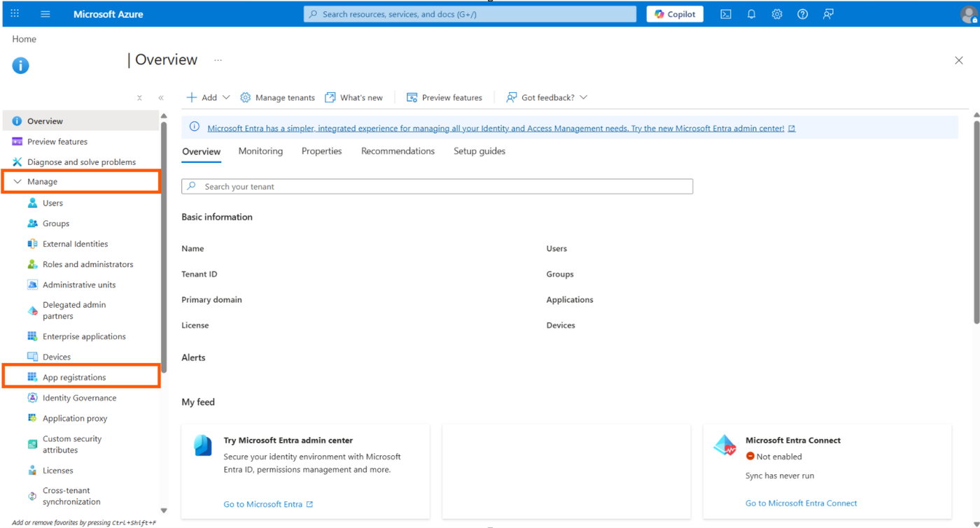Click the Search your tenant field
The height and width of the screenshot is (528, 980).
[x=437, y=187]
